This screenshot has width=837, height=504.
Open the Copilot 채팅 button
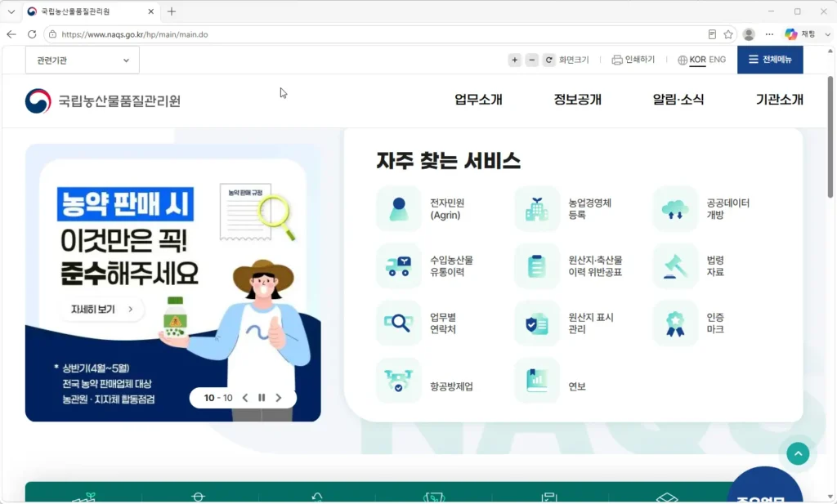tap(799, 34)
